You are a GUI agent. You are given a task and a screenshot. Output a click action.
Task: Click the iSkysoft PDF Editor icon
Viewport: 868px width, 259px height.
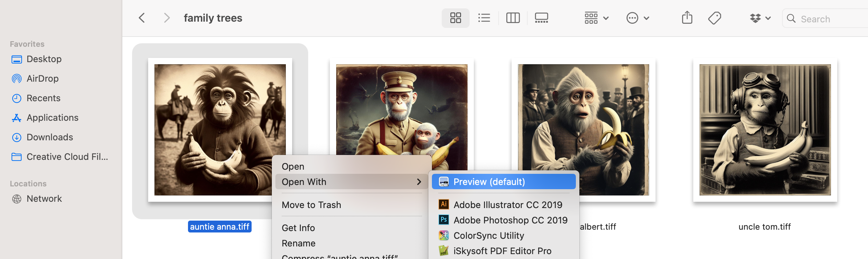444,251
